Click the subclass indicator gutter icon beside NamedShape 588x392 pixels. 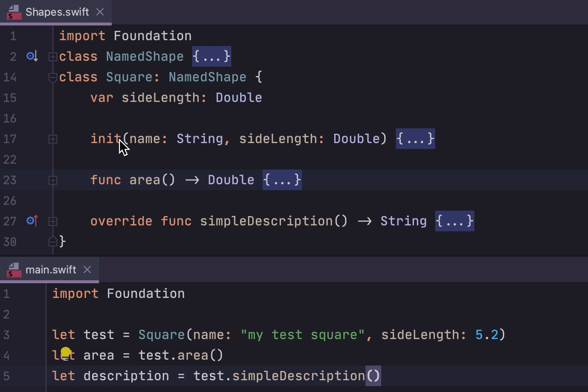[31, 56]
